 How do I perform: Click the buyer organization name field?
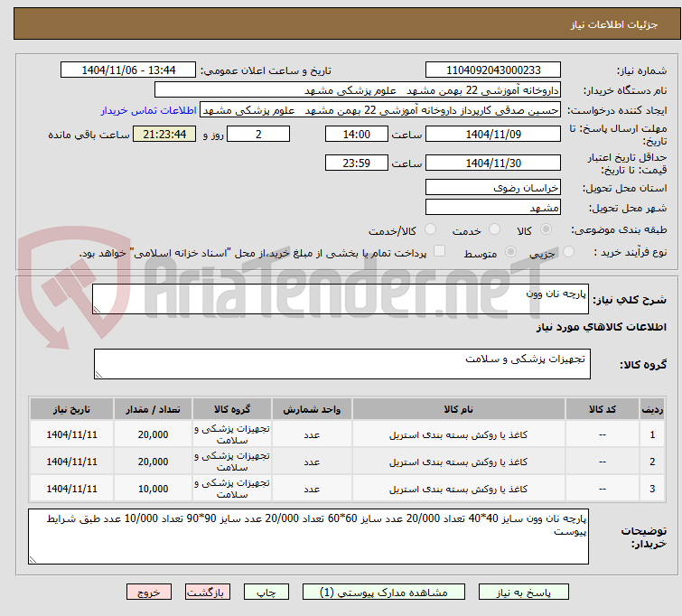(358, 90)
